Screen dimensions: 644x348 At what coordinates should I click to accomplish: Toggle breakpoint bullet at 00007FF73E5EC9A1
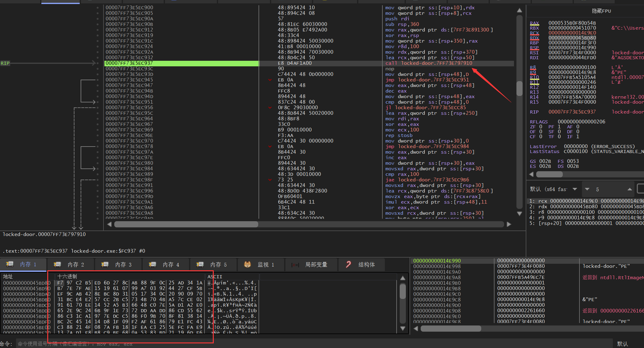click(x=98, y=202)
